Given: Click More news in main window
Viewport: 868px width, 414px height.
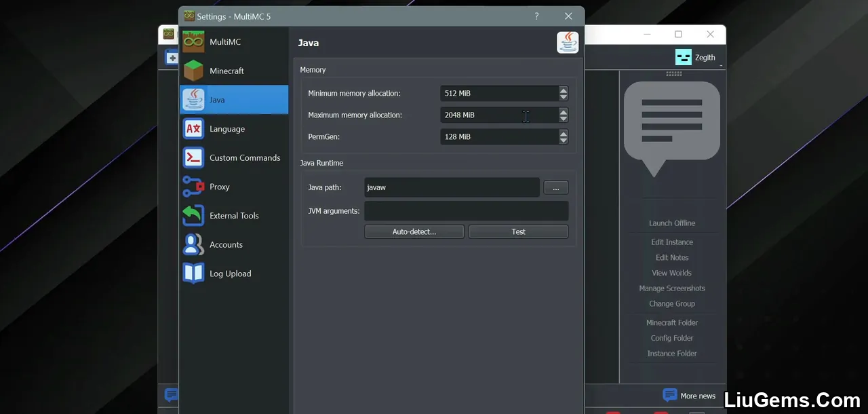Looking at the screenshot, I should click(x=689, y=396).
